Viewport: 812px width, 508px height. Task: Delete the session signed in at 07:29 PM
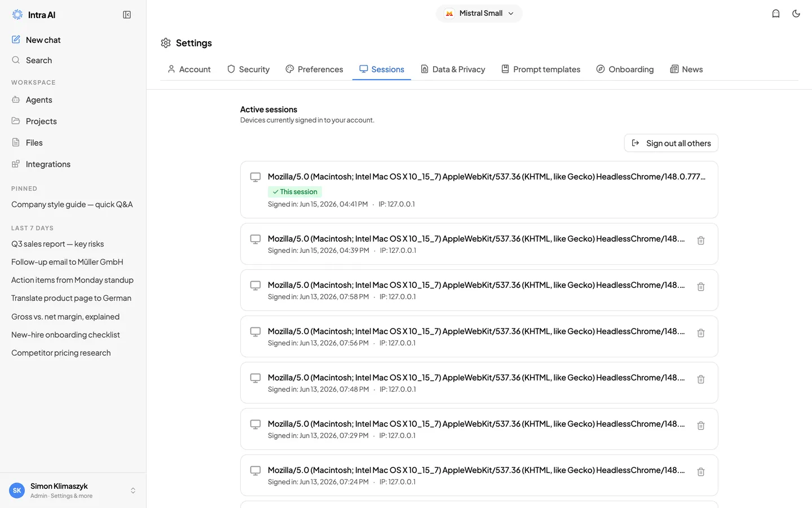click(701, 426)
